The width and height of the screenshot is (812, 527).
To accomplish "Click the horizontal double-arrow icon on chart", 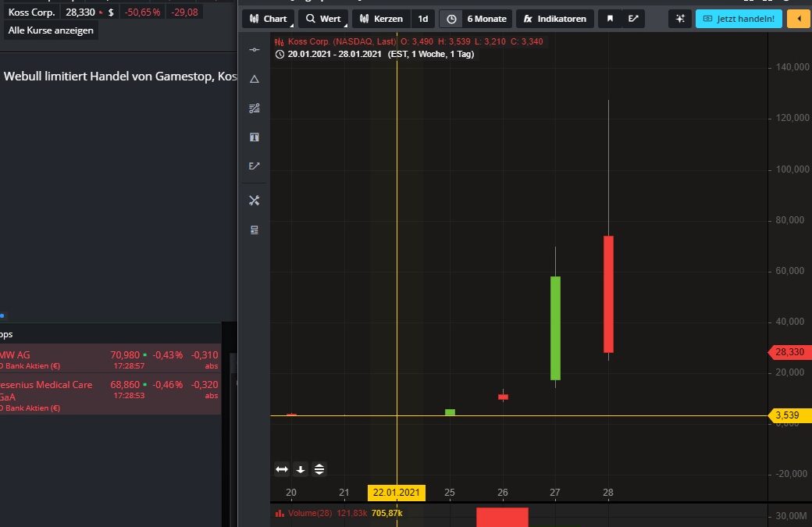I will (282, 469).
